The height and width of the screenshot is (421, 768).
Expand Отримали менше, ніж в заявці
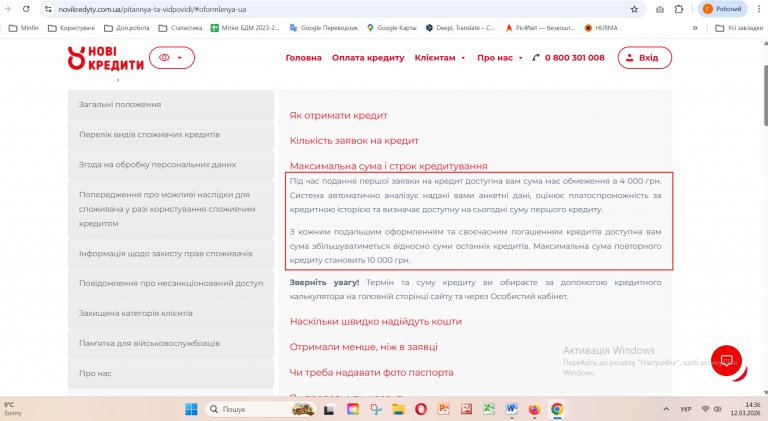point(363,347)
